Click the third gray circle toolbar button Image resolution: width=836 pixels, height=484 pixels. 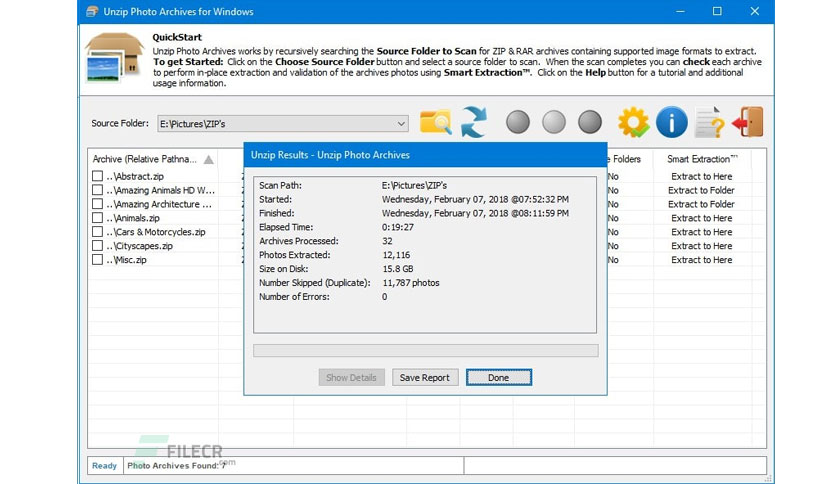click(x=590, y=122)
